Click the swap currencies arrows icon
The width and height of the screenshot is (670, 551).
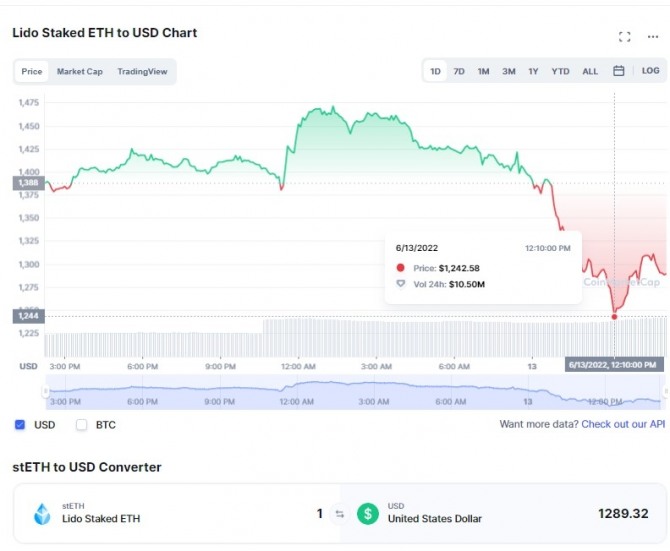click(339, 514)
